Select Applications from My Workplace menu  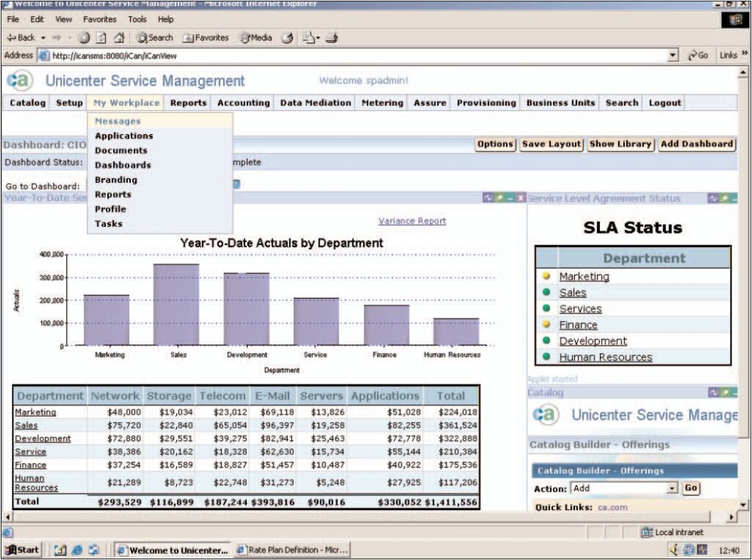(123, 136)
